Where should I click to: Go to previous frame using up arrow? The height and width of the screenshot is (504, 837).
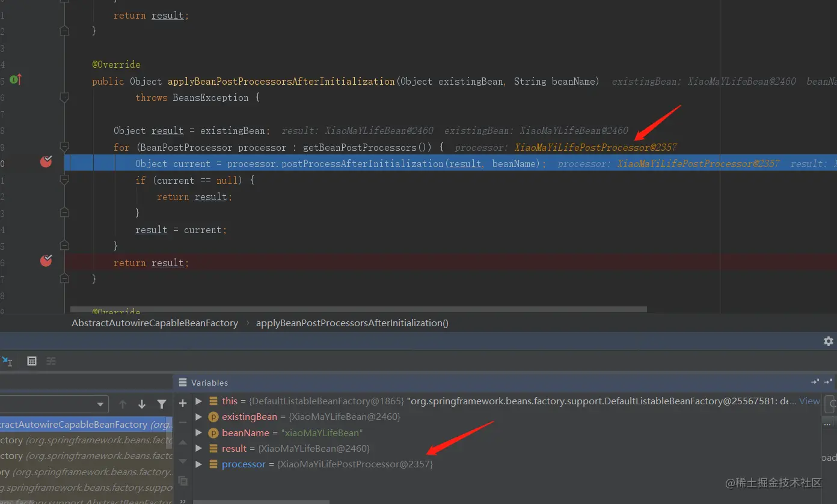tap(123, 404)
